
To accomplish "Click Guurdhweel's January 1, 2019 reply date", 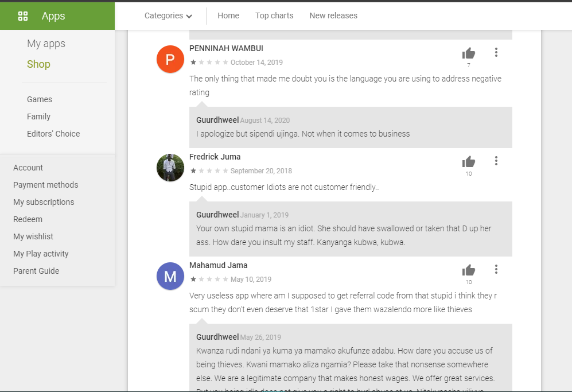I will click(x=264, y=215).
